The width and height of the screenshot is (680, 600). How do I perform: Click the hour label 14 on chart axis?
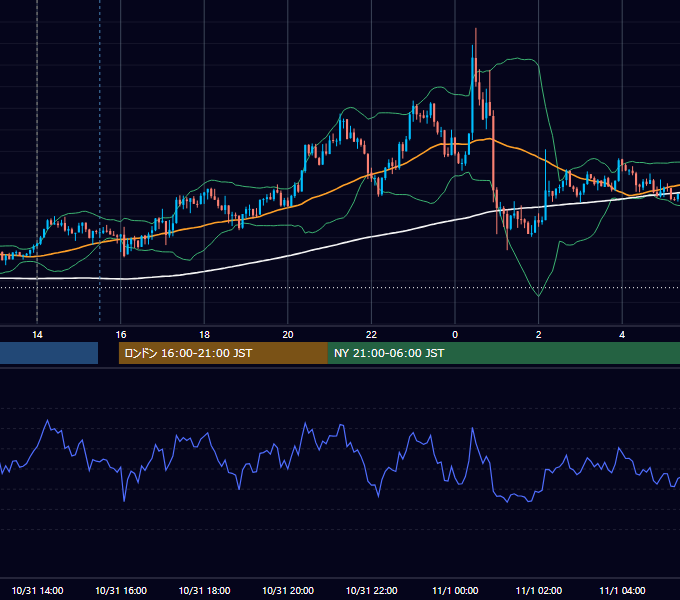[x=37, y=335]
